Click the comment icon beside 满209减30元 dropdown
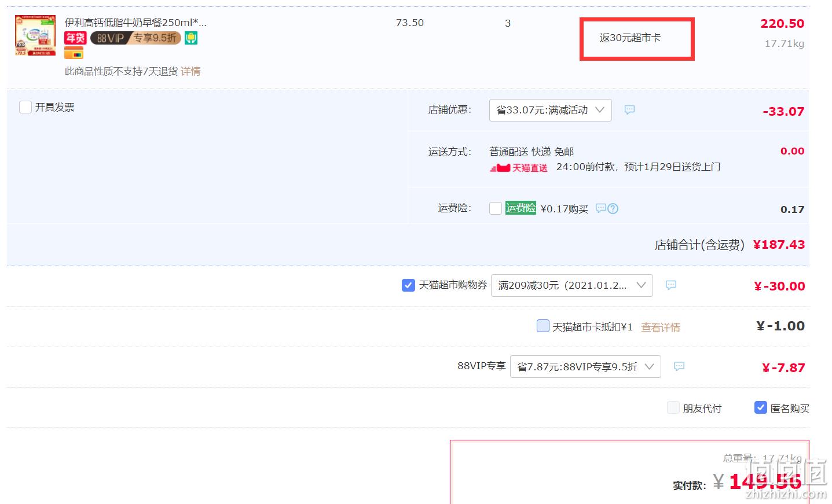This screenshot has width=832, height=504. [x=670, y=285]
